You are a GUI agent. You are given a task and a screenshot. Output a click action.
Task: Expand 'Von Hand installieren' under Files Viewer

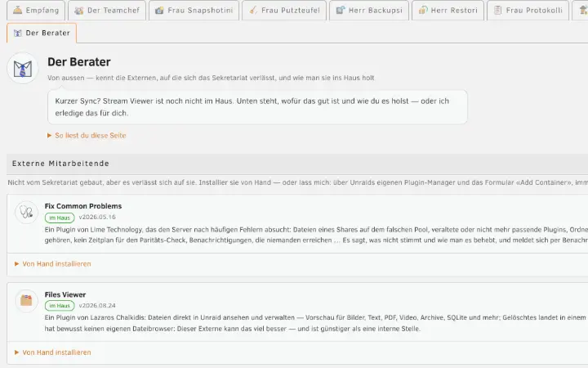[53, 352]
